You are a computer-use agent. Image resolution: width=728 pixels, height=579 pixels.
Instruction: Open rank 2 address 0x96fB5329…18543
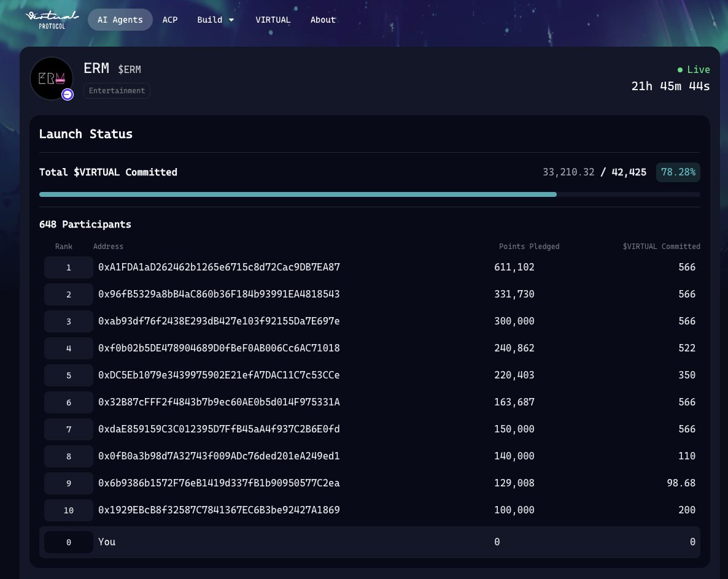click(219, 294)
